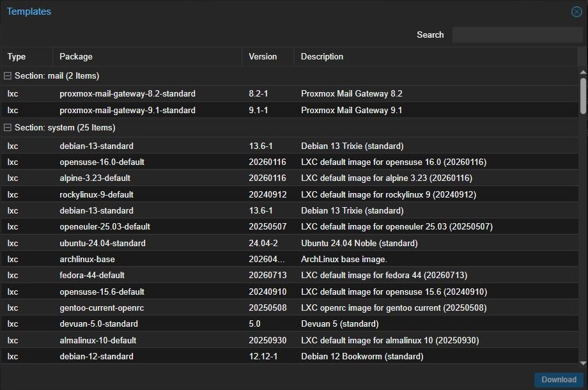Select opensuse-16.0-default package

pyautogui.click(x=102, y=162)
